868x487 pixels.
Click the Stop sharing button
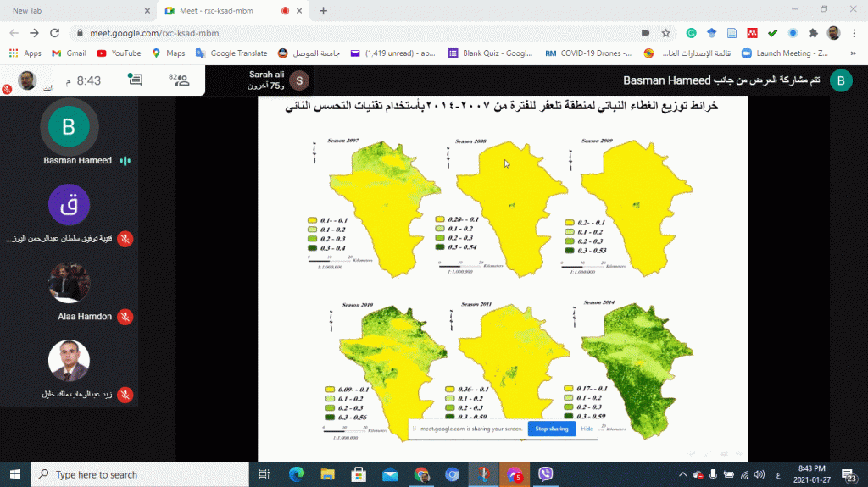coord(551,429)
